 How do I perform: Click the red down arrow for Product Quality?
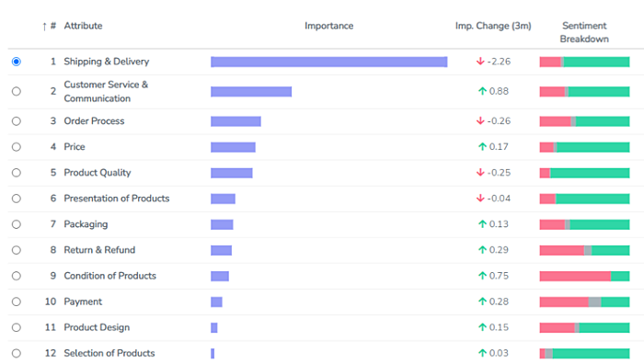pyautogui.click(x=480, y=173)
